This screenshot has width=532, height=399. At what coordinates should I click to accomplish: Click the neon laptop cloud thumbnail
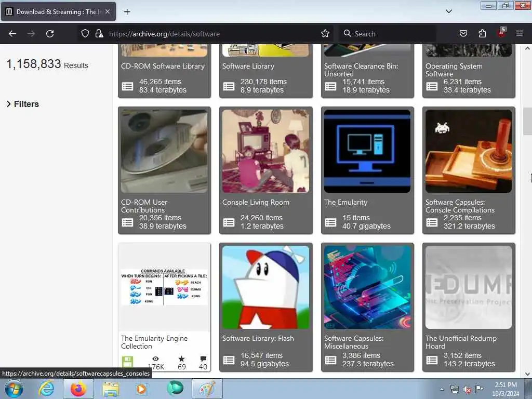point(367,287)
